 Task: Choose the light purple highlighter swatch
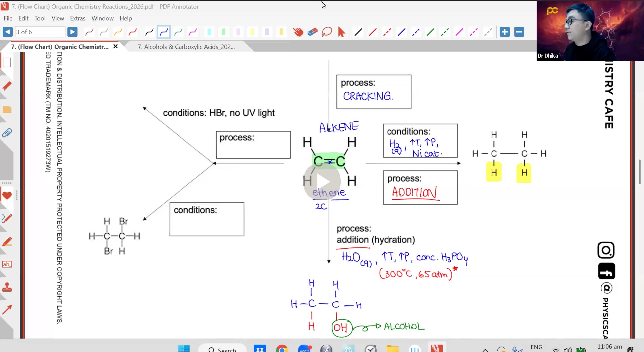coord(238,32)
